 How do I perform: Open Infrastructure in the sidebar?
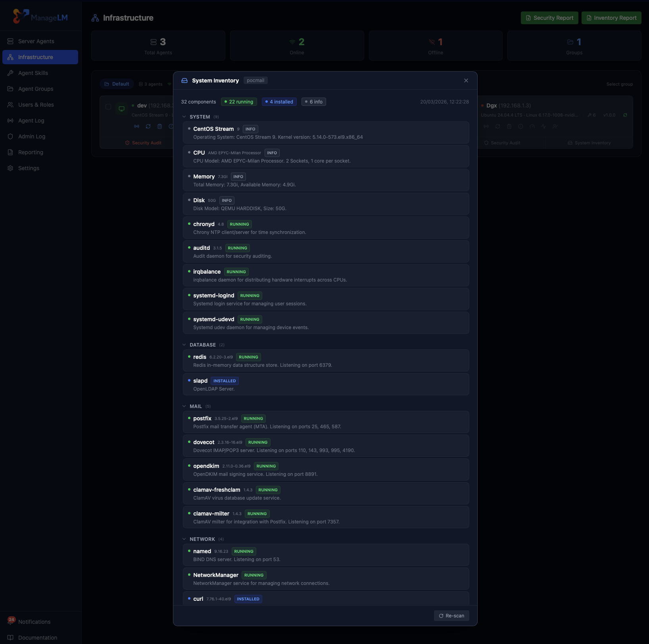click(35, 57)
